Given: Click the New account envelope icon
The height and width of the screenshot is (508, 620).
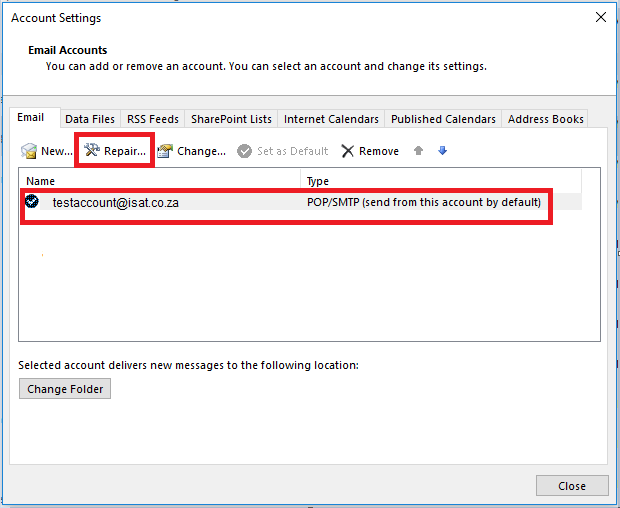Looking at the screenshot, I should (30, 151).
